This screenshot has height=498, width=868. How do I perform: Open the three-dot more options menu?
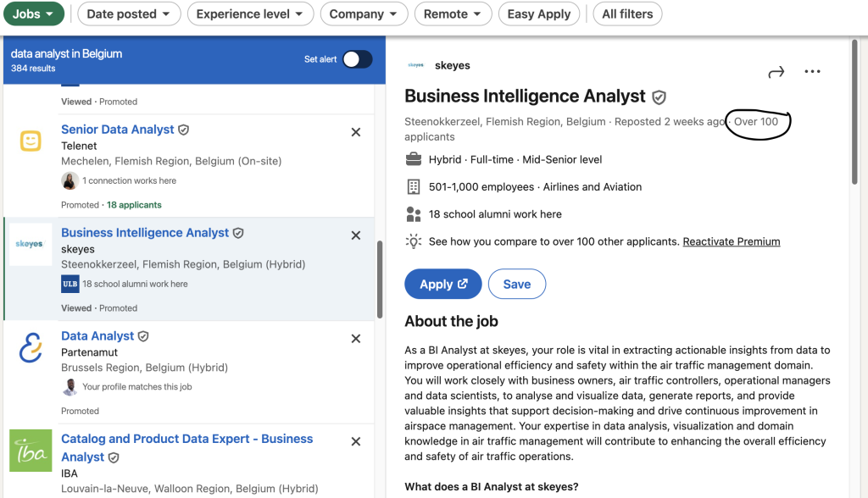click(812, 71)
